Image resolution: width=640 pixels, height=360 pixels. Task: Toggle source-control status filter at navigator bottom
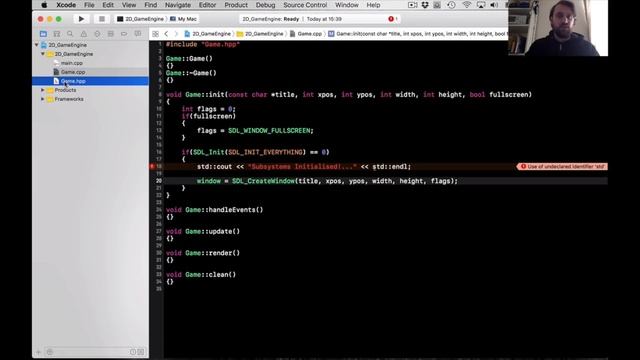(141, 352)
